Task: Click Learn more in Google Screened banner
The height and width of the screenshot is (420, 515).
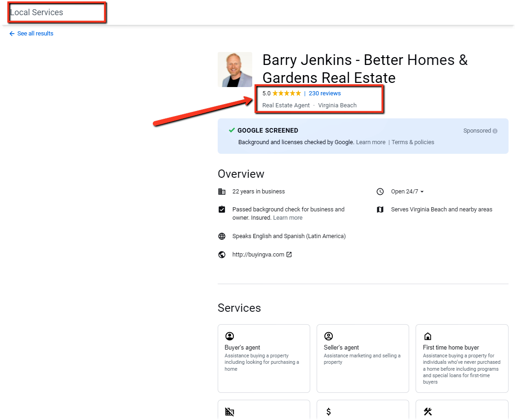Action: tap(370, 142)
